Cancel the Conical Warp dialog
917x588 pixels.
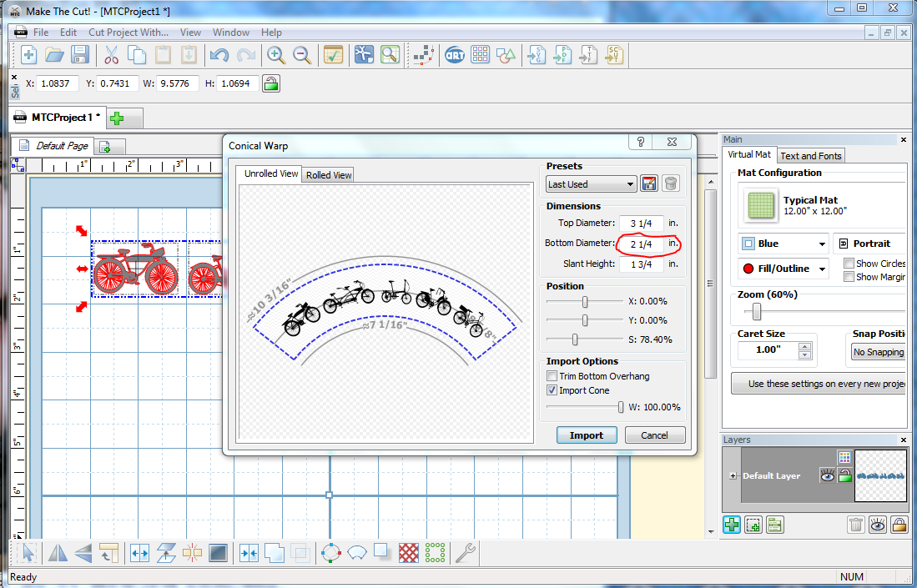coord(655,435)
